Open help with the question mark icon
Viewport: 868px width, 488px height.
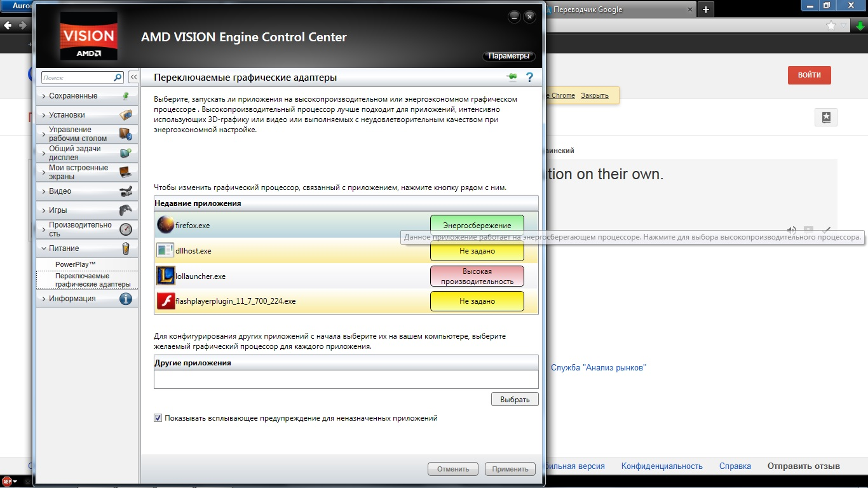pyautogui.click(x=529, y=78)
